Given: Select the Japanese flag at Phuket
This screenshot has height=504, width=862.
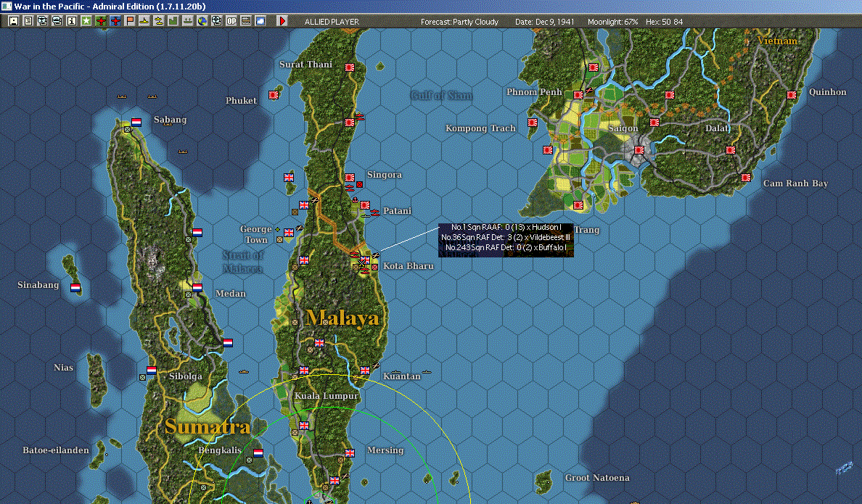Looking at the screenshot, I should click(274, 95).
